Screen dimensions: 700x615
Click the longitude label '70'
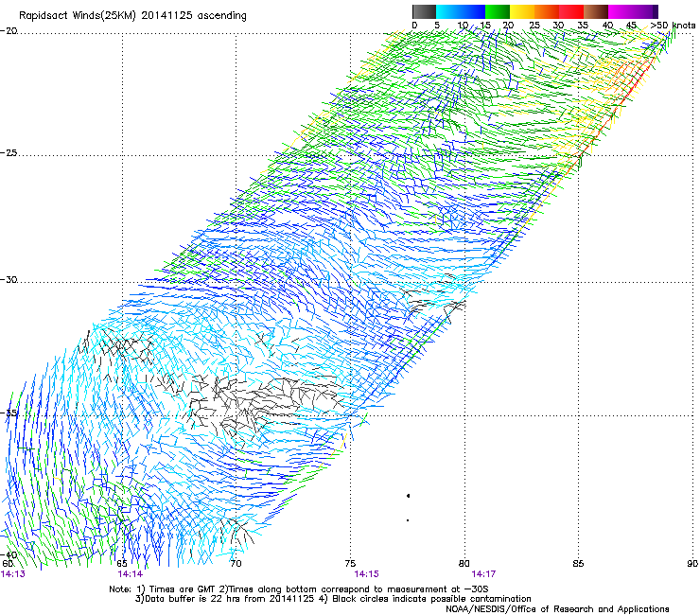(236, 564)
